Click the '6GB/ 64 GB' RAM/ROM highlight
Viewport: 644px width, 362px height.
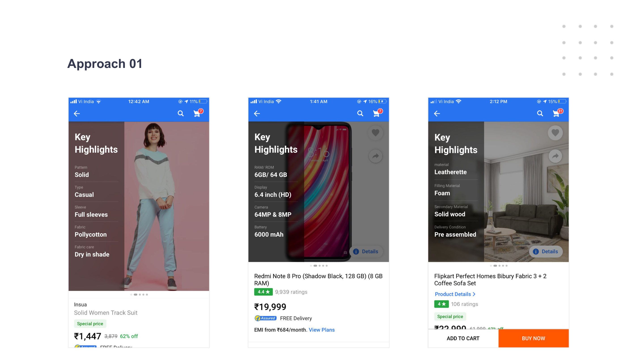point(271,175)
